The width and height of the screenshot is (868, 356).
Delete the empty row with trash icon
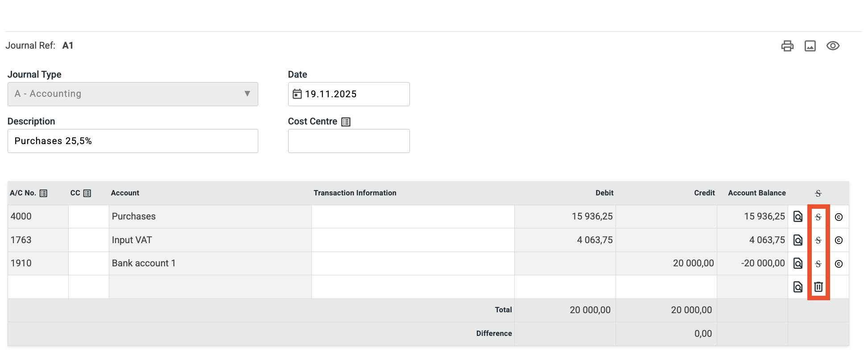[x=818, y=287]
